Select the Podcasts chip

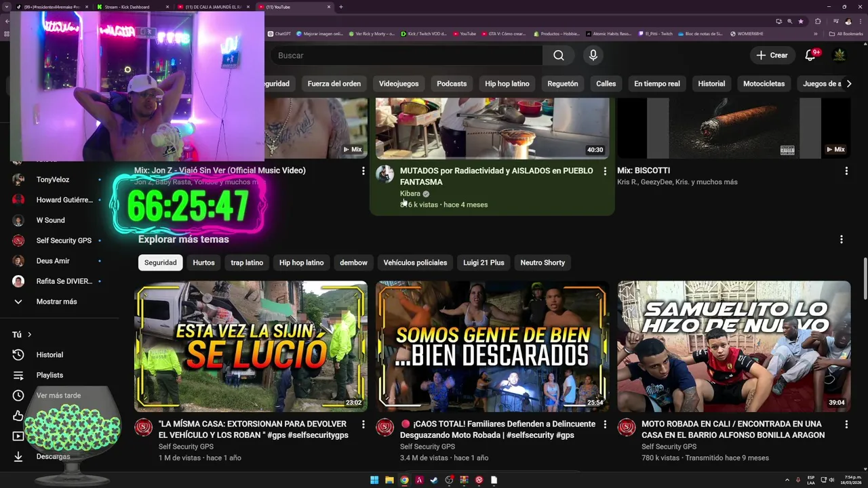tap(452, 84)
